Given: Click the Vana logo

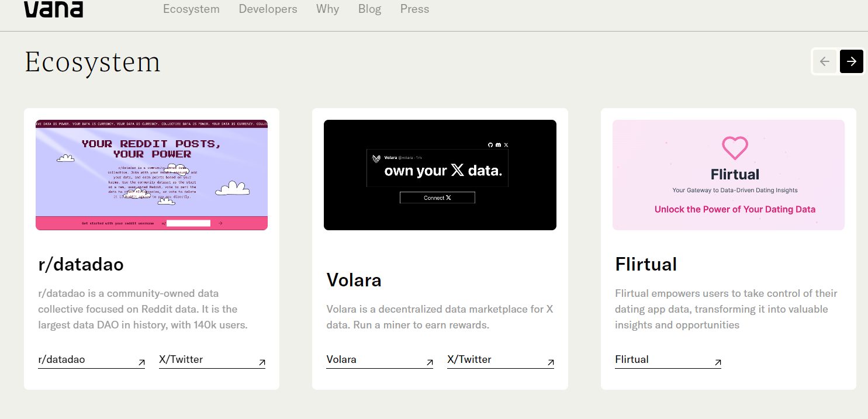Looking at the screenshot, I should pos(53,9).
